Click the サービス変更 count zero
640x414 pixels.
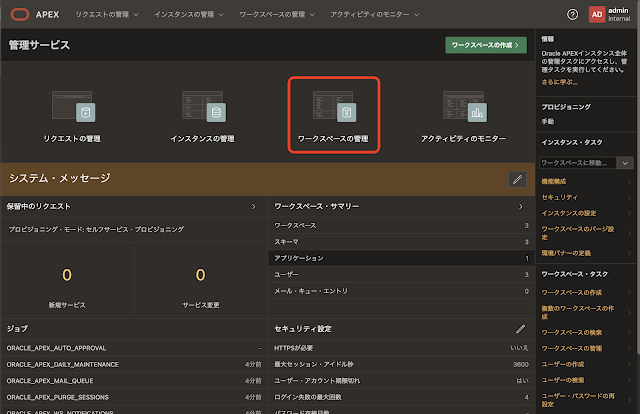coord(200,275)
